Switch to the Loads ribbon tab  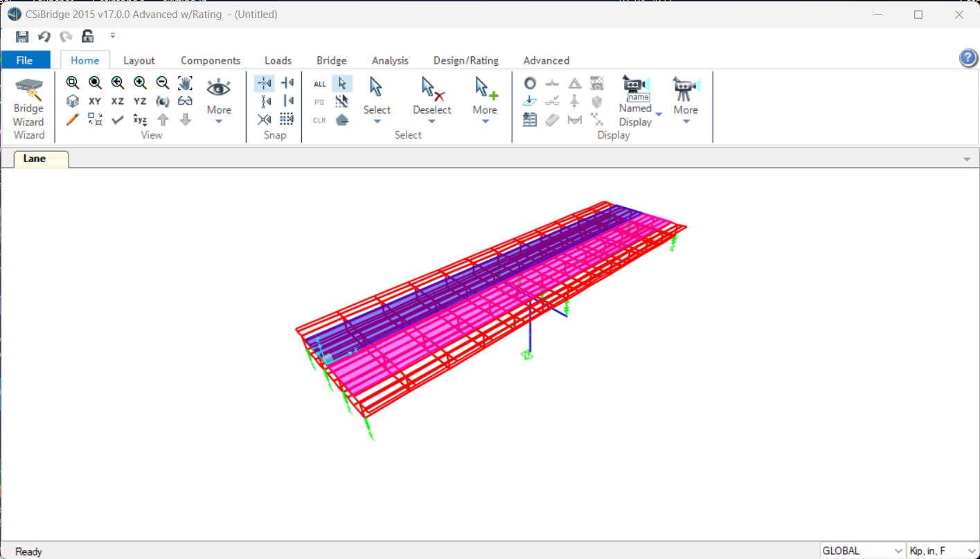[x=278, y=60]
